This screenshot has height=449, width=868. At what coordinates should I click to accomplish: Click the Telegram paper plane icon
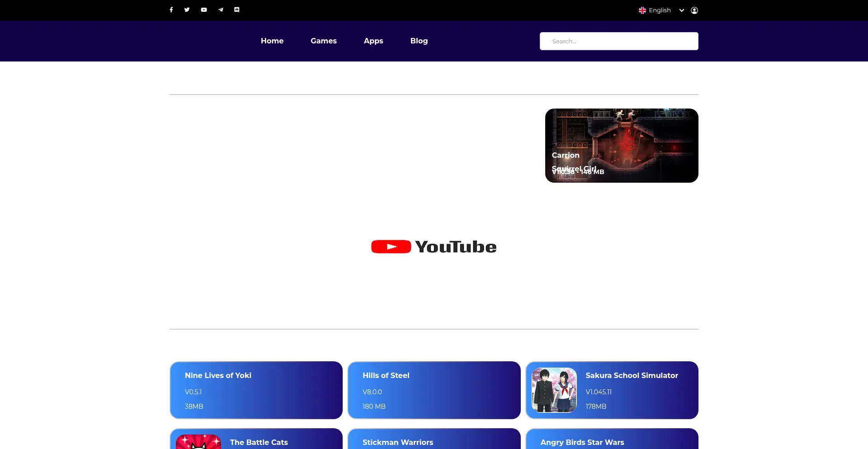coord(221,10)
